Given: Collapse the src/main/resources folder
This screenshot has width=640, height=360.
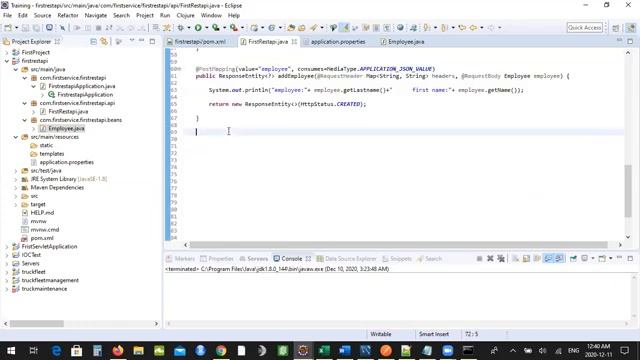Looking at the screenshot, I should coord(16,137).
